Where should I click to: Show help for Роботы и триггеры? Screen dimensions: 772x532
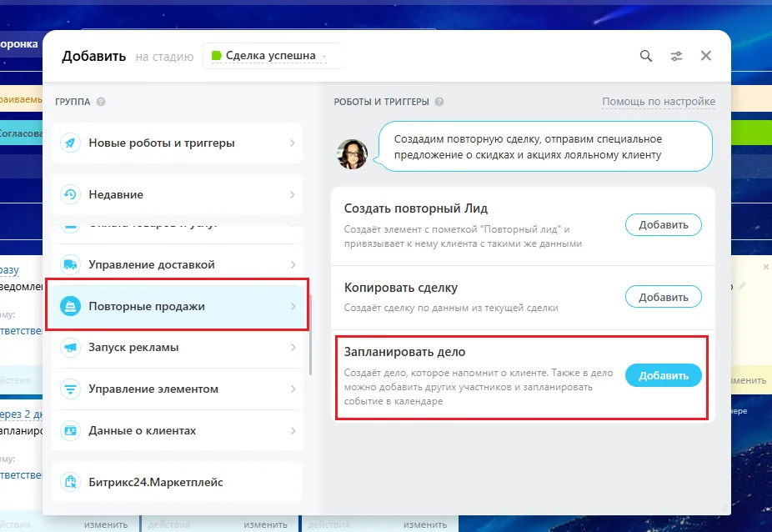(439, 102)
